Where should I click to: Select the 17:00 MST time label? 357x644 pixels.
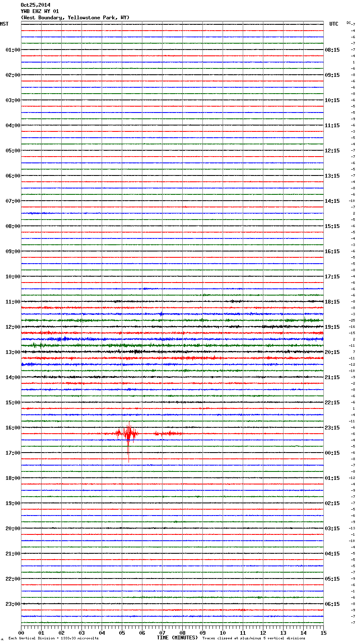click(x=13, y=453)
